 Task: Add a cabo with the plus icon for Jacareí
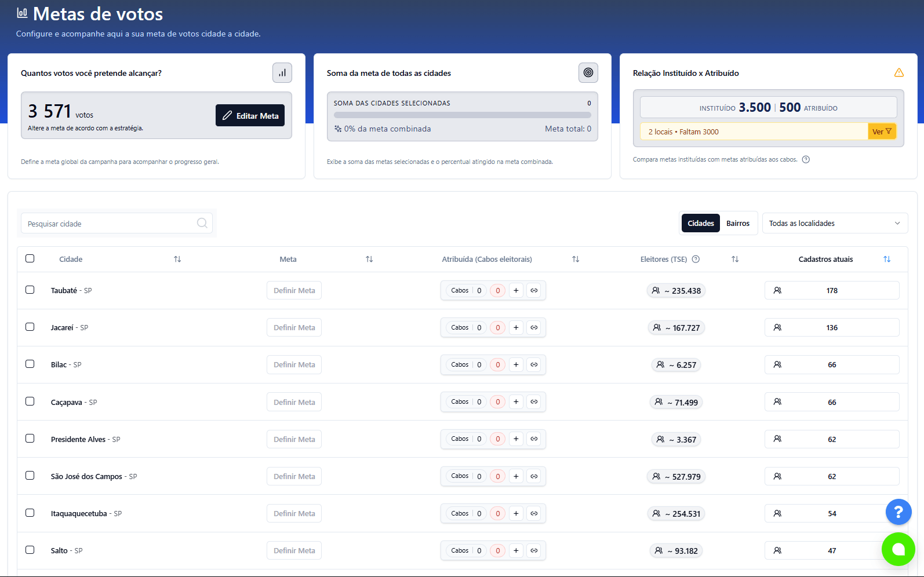pyautogui.click(x=516, y=327)
